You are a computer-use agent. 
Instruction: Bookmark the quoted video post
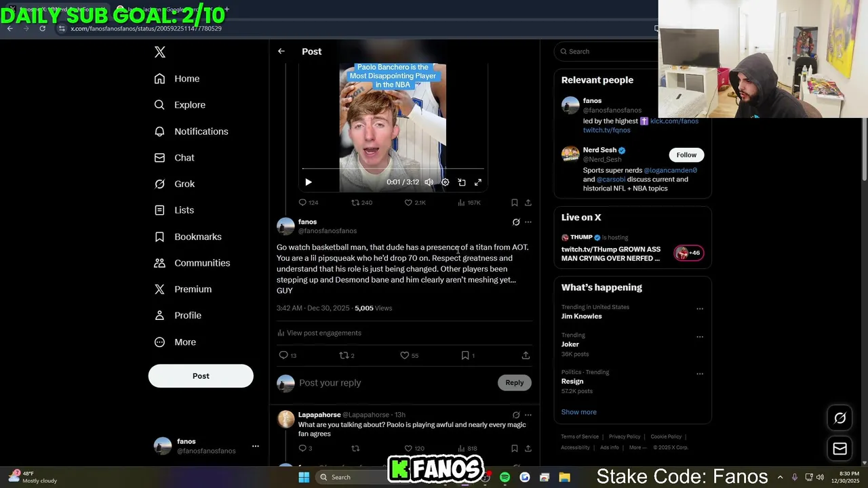point(515,203)
